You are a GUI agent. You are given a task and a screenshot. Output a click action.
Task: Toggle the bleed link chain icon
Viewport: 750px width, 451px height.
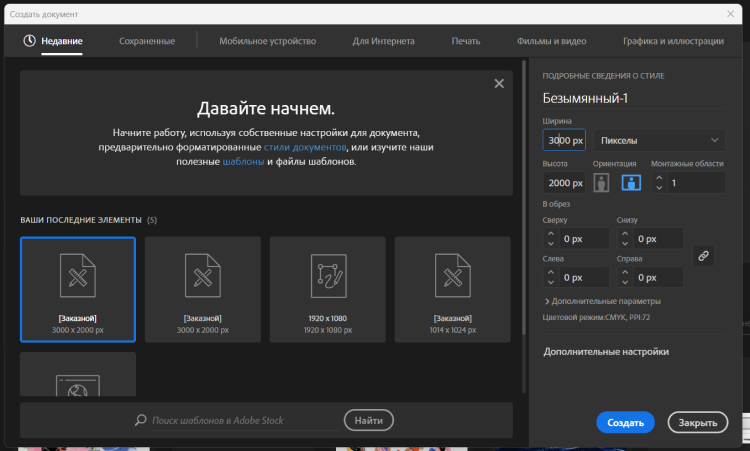tap(703, 256)
